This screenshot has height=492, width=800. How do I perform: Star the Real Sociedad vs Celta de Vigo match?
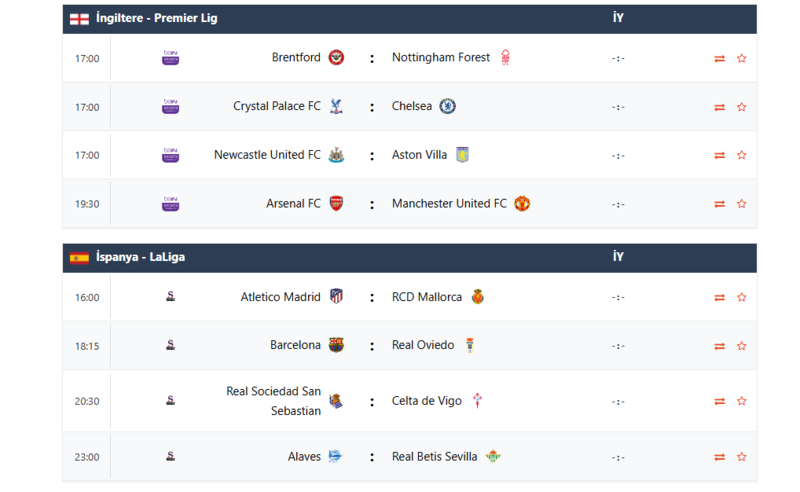point(741,401)
